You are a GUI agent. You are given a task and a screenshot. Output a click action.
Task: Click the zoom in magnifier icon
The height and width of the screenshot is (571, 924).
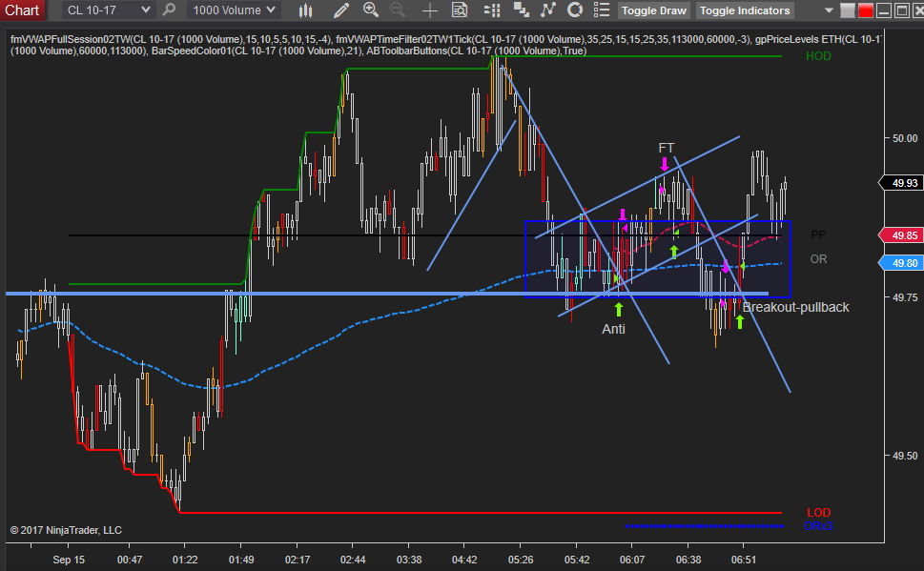tap(371, 10)
